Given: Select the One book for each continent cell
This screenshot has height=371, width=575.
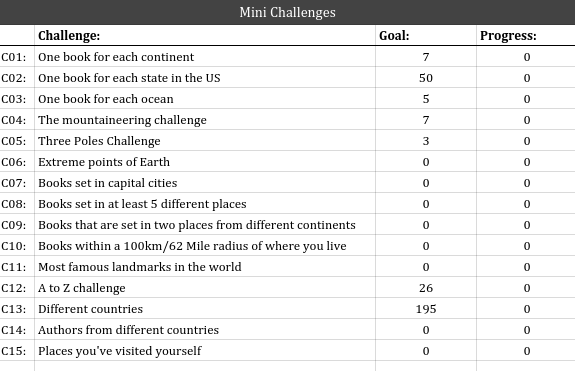Looking at the screenshot, I should coord(205,57).
